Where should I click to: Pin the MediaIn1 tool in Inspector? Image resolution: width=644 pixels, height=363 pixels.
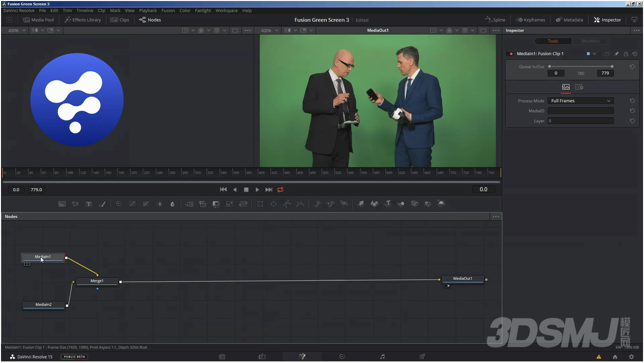click(x=617, y=54)
